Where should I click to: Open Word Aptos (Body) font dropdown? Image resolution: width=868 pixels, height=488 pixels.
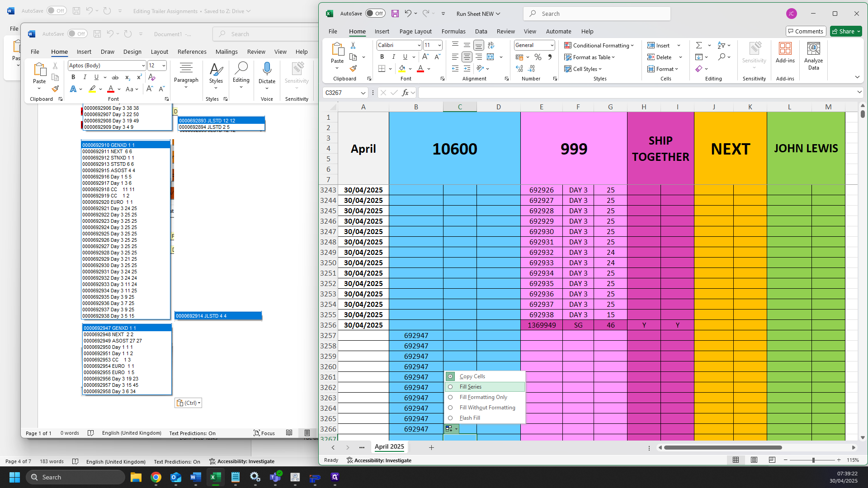[143, 66]
